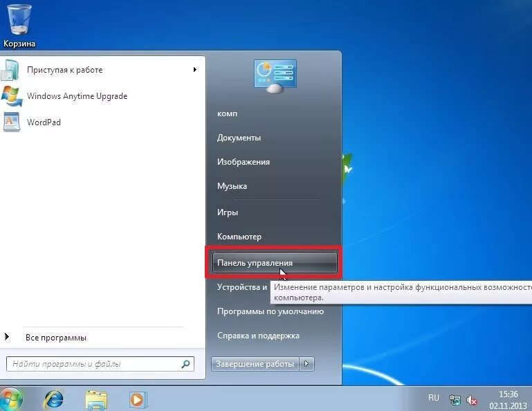Open Документы from the Start menu
532x411 pixels.
(x=239, y=138)
